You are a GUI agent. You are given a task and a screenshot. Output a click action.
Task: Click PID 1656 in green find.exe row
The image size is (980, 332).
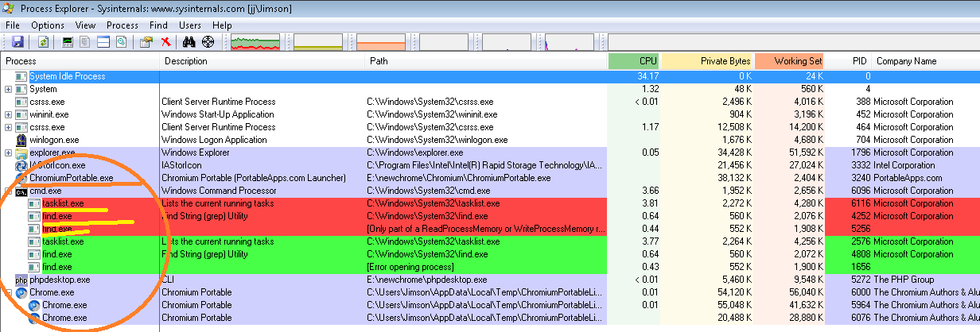click(860, 267)
